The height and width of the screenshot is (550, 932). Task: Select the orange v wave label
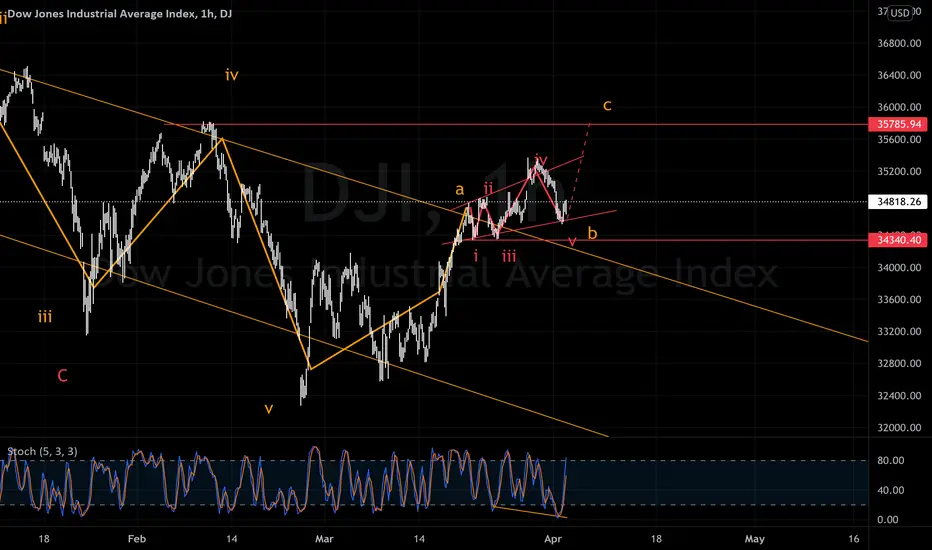pyautogui.click(x=269, y=408)
